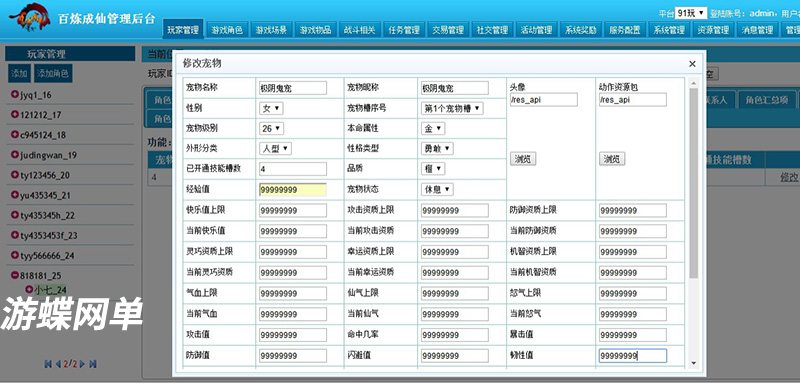Screen dimensions: 800x384
Task: Open the 本命属性 dropdown
Action: pyautogui.click(x=433, y=129)
